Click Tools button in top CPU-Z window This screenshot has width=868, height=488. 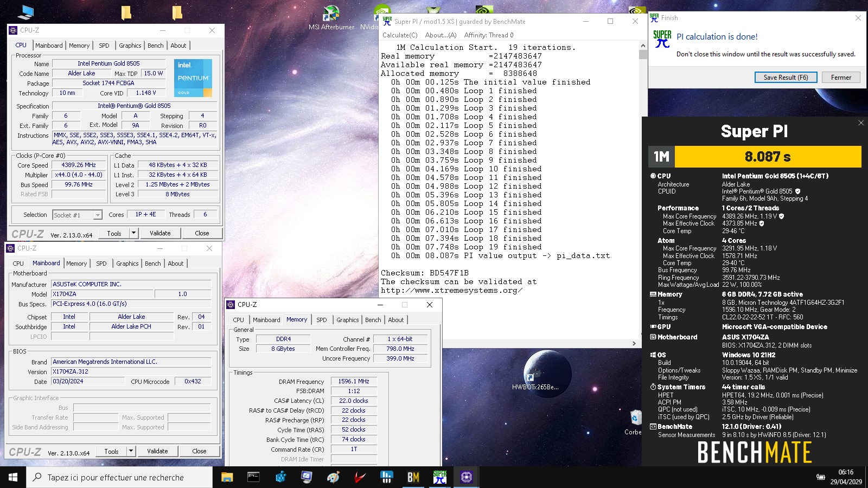pyautogui.click(x=114, y=233)
